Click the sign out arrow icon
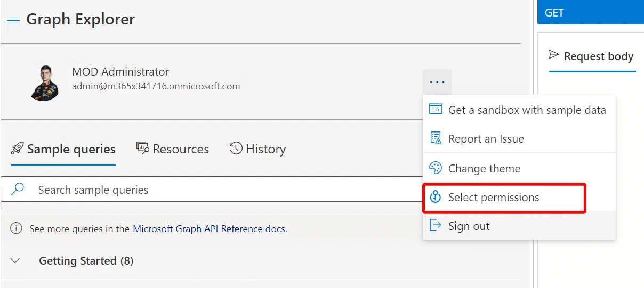The height and width of the screenshot is (288, 644). click(x=436, y=226)
